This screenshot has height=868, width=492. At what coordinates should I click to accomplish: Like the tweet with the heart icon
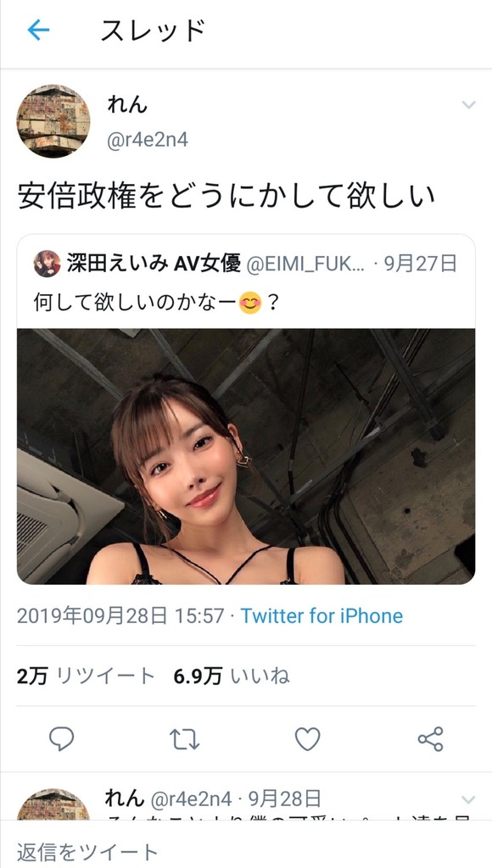[x=307, y=739]
